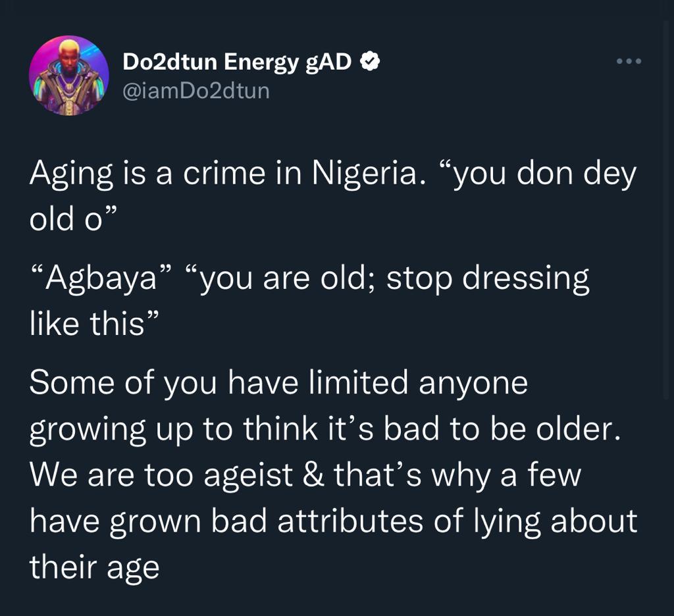Visit the @iamDo2dtun handle link
Viewport: 674px width, 616px height.
(196, 91)
